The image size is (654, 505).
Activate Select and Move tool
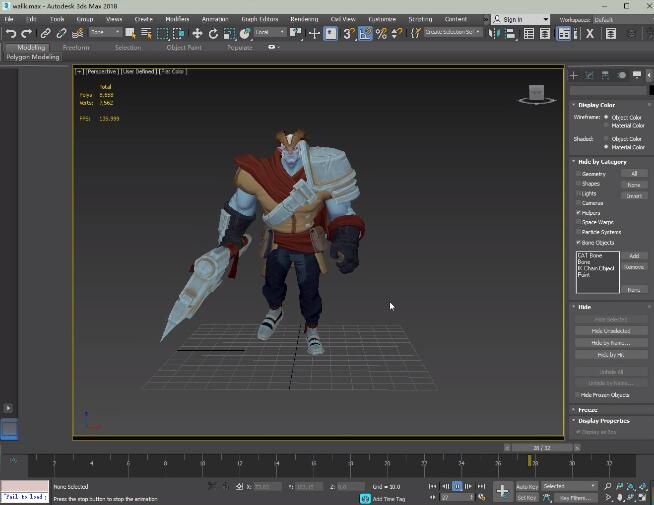click(197, 33)
